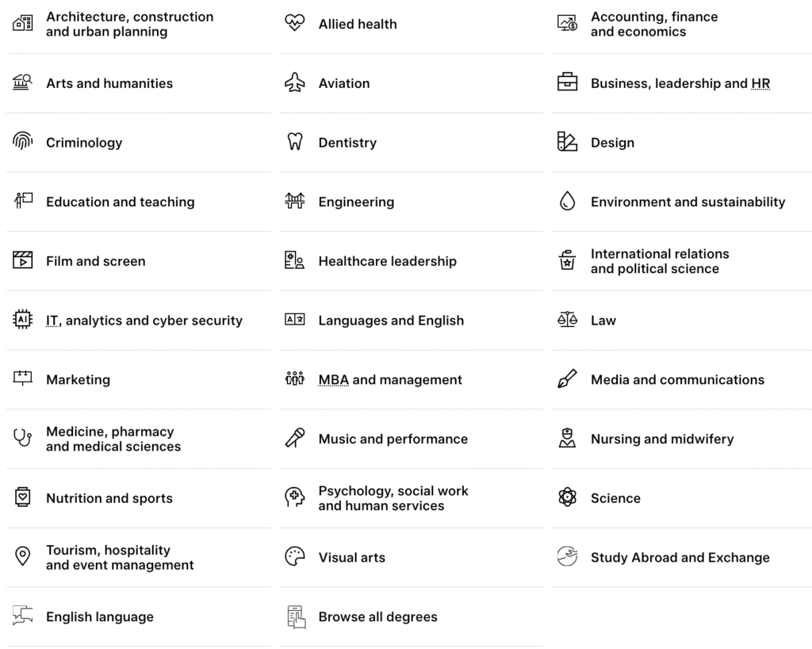Open Accounting, finance and economics
Viewport: 812px width, 649px height.
click(654, 25)
